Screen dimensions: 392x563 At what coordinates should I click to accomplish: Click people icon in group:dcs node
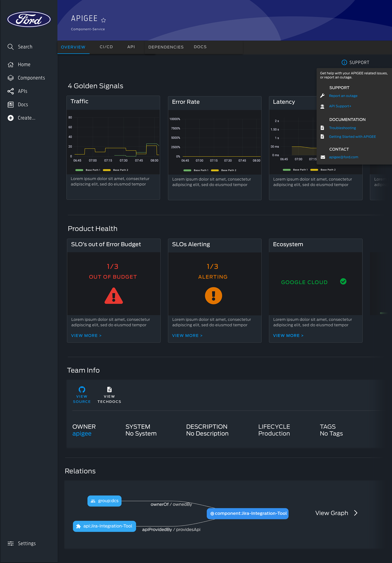tap(93, 501)
